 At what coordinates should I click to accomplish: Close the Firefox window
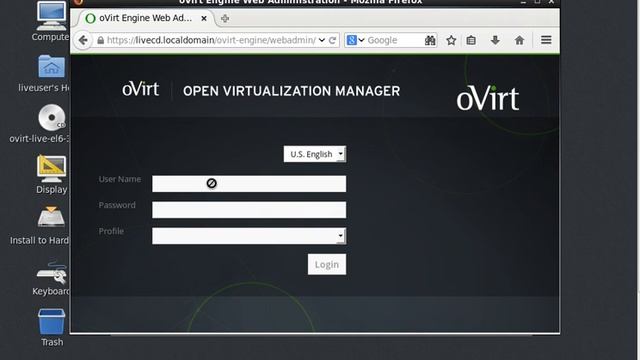551,2
